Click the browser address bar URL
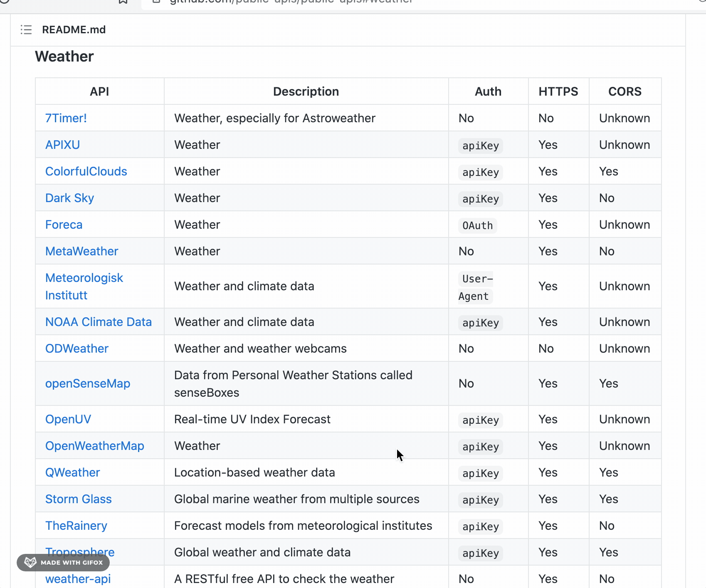The image size is (706, 588). click(x=291, y=2)
